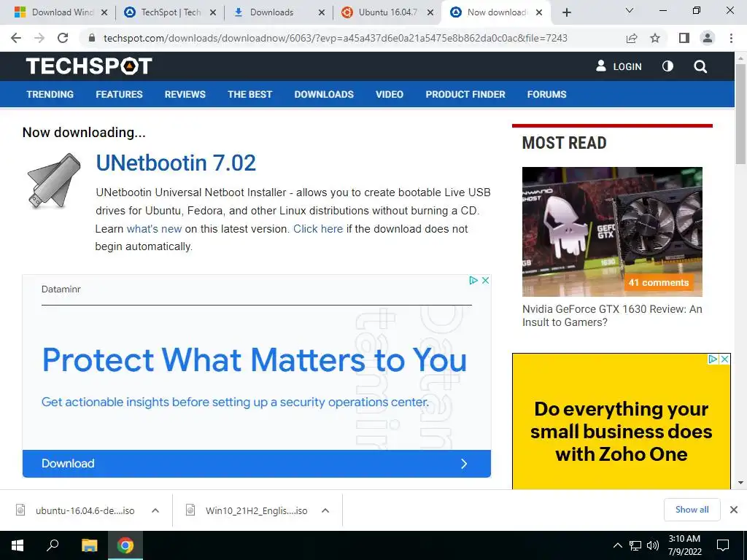Open THE BEST section
This screenshot has height=560, width=747.
pos(249,94)
